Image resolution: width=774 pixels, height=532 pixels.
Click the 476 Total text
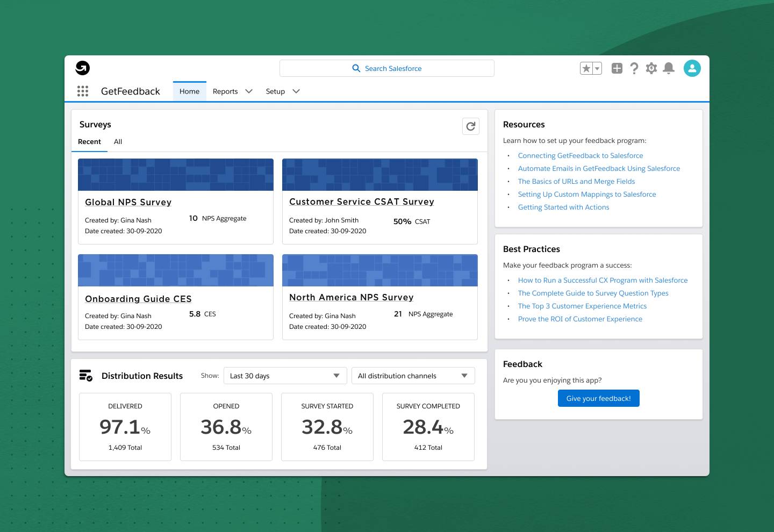click(327, 448)
